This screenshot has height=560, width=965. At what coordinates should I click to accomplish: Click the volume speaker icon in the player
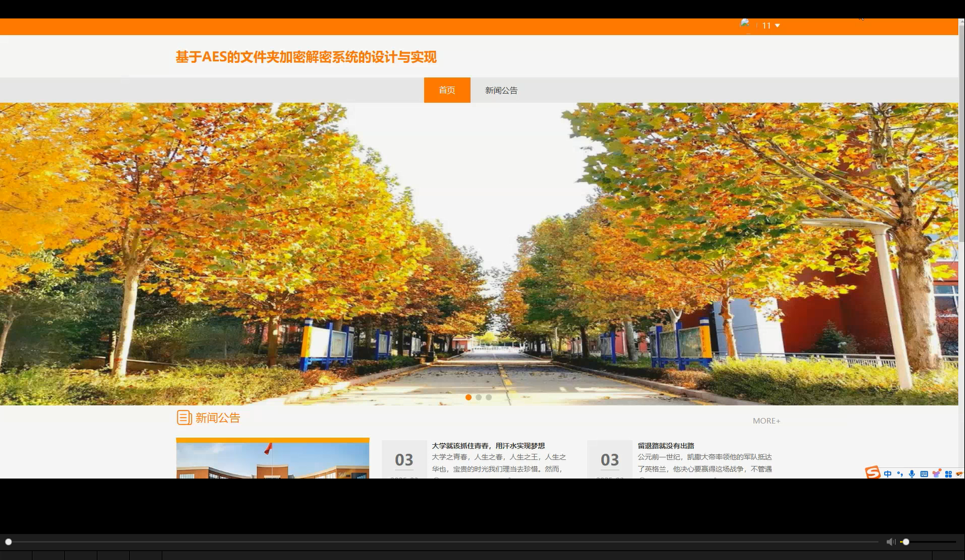coord(891,542)
